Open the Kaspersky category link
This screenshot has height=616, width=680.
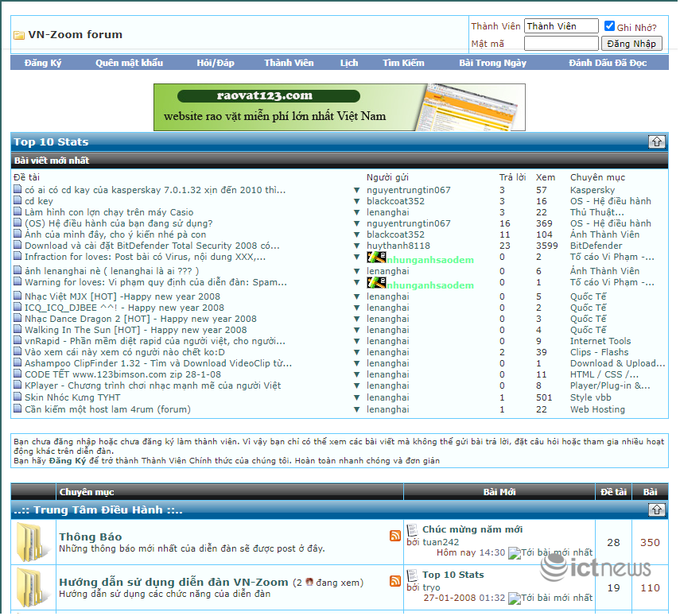tap(593, 190)
